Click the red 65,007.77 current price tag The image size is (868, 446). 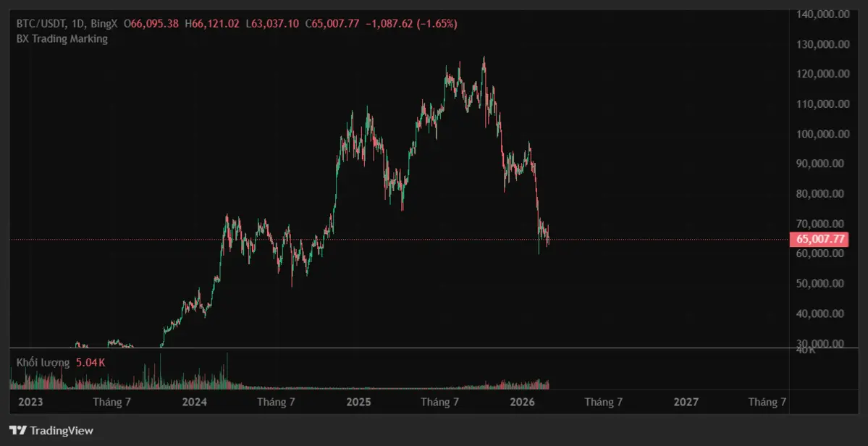(x=819, y=239)
